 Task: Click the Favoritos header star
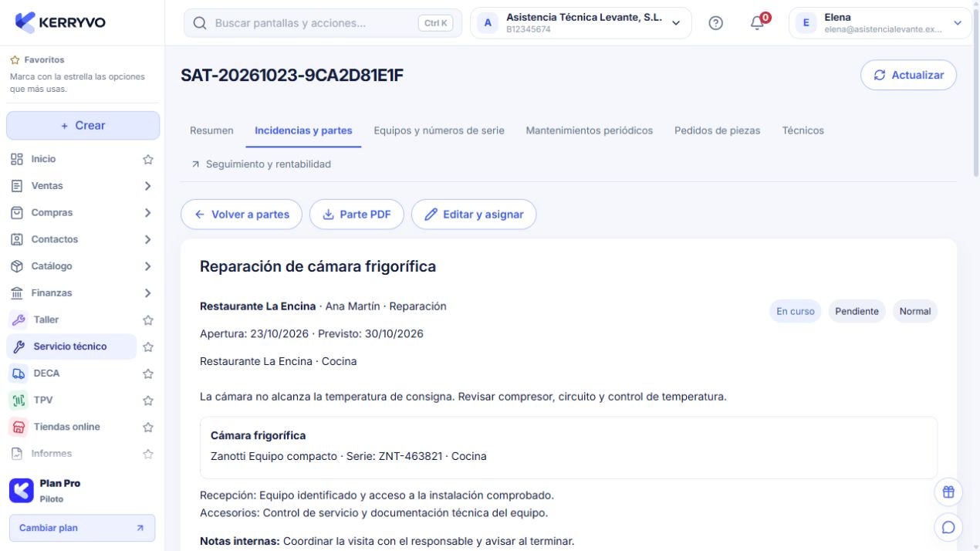click(15, 59)
